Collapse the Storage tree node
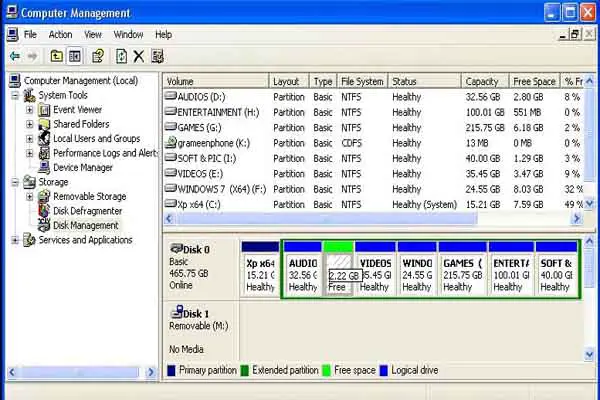The height and width of the screenshot is (400, 600). (x=15, y=182)
